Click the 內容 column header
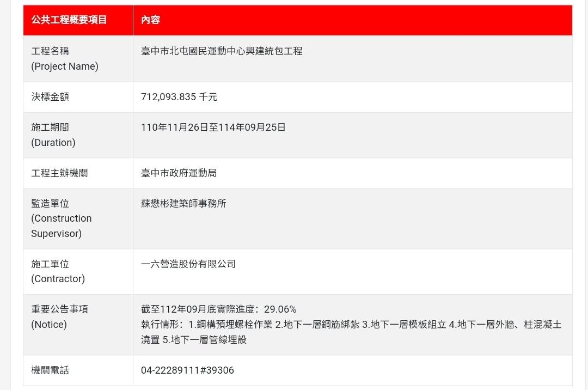This screenshot has width=588, height=390. coord(150,20)
